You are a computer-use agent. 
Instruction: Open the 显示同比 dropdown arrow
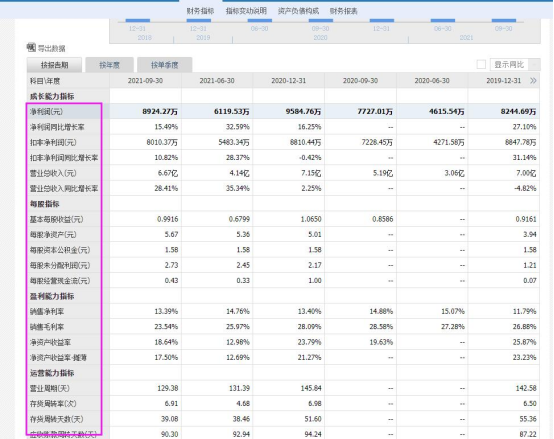pos(534,65)
